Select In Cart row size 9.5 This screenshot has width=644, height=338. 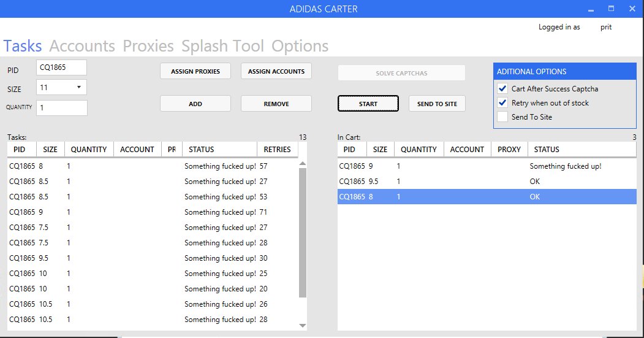pyautogui.click(x=487, y=182)
